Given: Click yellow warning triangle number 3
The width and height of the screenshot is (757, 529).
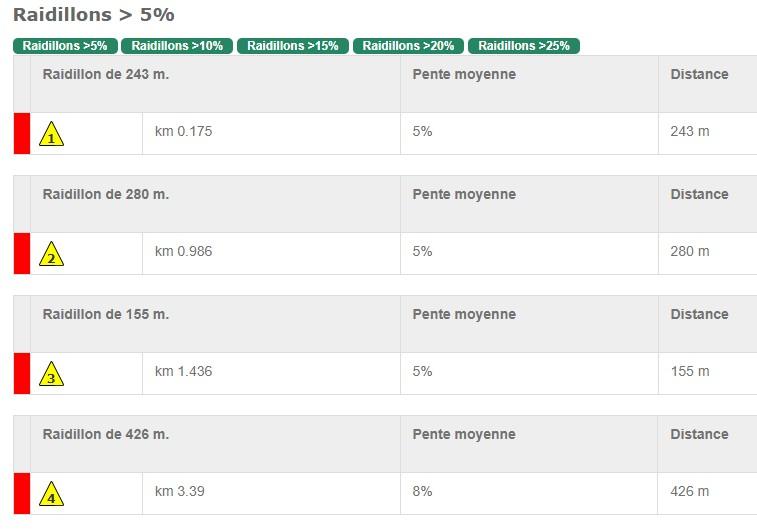Looking at the screenshot, I should 52,374.
